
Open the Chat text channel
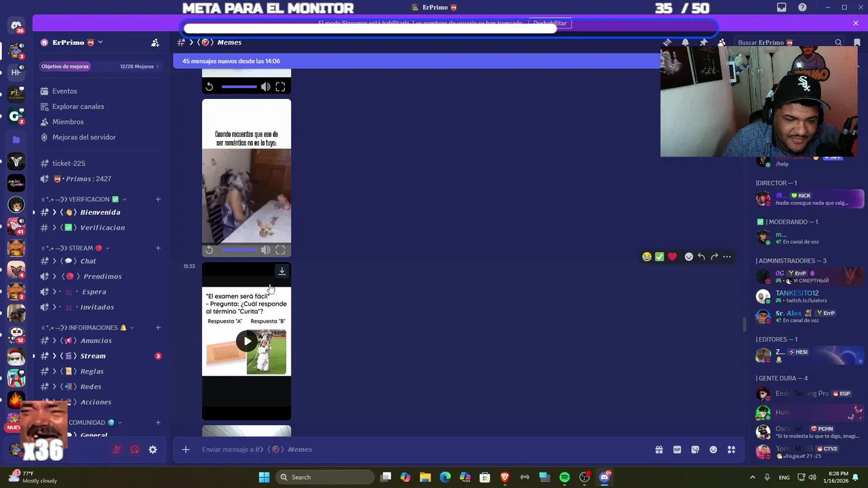point(100,261)
